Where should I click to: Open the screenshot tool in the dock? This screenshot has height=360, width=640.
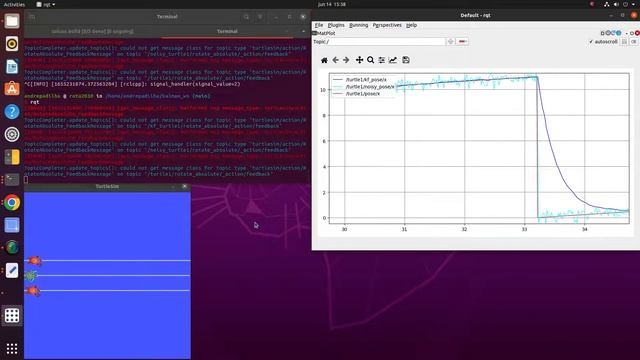[x=12, y=225]
